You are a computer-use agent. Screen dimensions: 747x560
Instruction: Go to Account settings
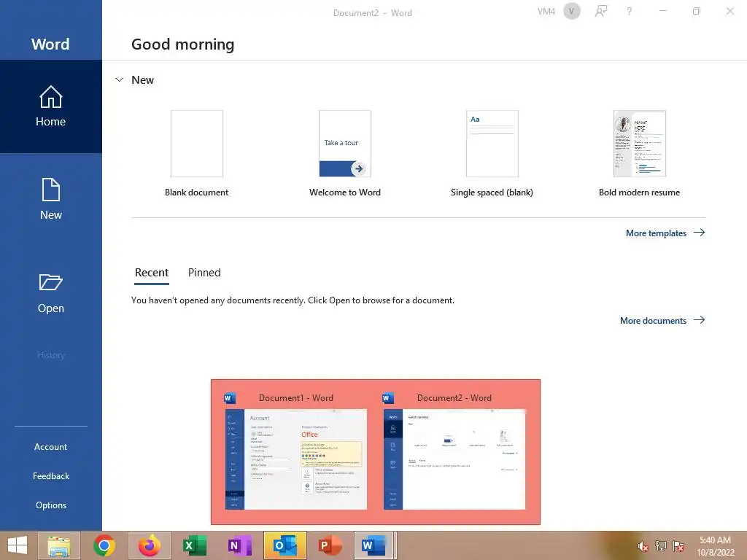tap(50, 447)
